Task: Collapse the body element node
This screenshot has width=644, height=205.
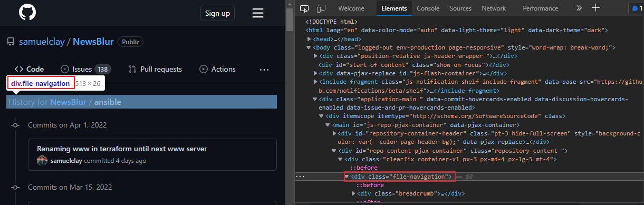Action: coord(309,47)
